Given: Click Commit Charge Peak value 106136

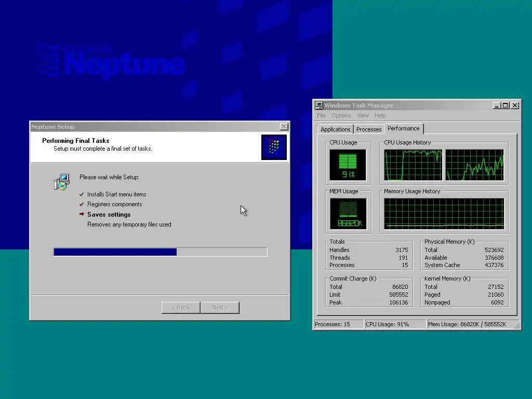Looking at the screenshot, I should [x=398, y=302].
